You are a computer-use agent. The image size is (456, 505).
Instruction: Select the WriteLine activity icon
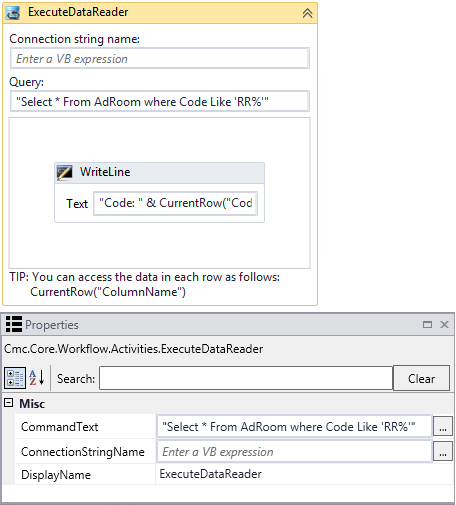pyautogui.click(x=64, y=172)
